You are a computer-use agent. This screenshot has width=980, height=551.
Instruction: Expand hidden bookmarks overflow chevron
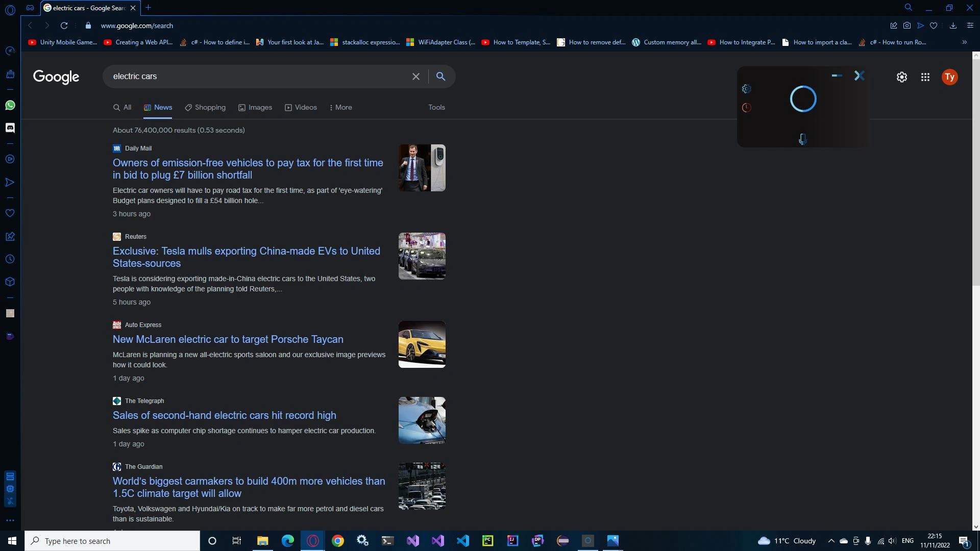point(965,42)
